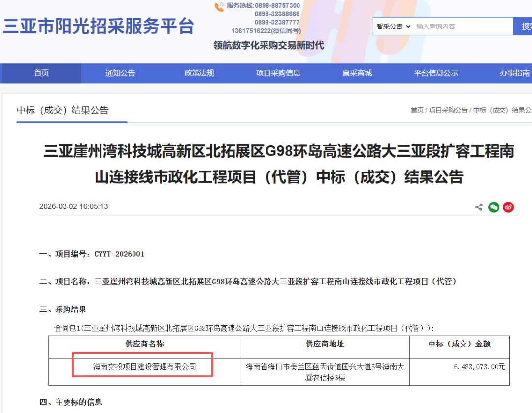Share the announcement via the WeChat icon
Viewport: 532px width, 413px height.
494,207
